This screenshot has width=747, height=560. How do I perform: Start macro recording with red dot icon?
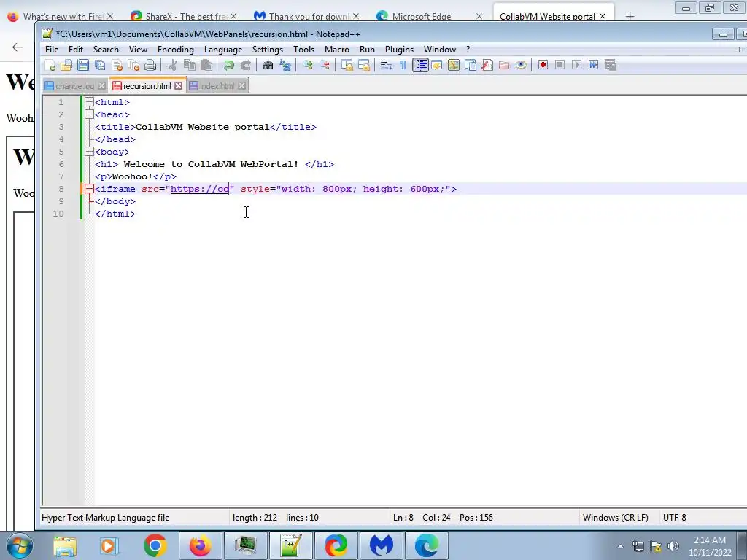[x=543, y=65]
